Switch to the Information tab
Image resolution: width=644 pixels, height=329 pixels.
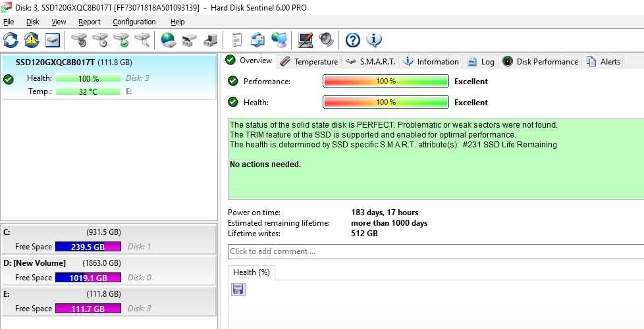point(431,62)
